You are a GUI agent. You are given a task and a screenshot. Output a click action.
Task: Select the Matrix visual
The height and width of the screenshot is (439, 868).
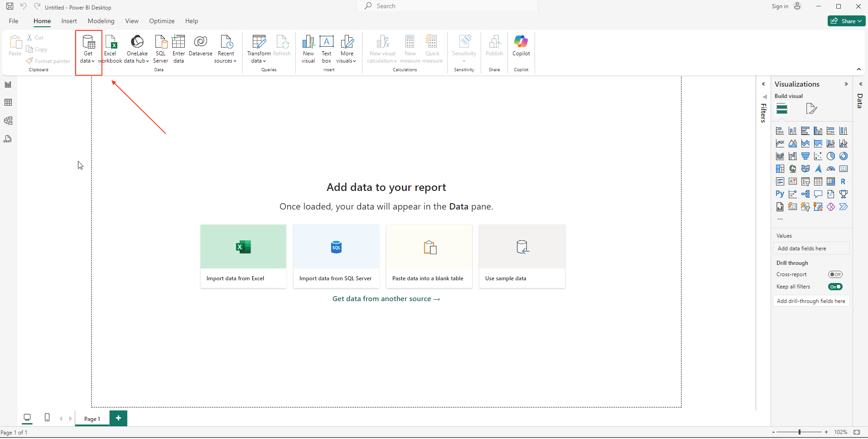tap(831, 181)
